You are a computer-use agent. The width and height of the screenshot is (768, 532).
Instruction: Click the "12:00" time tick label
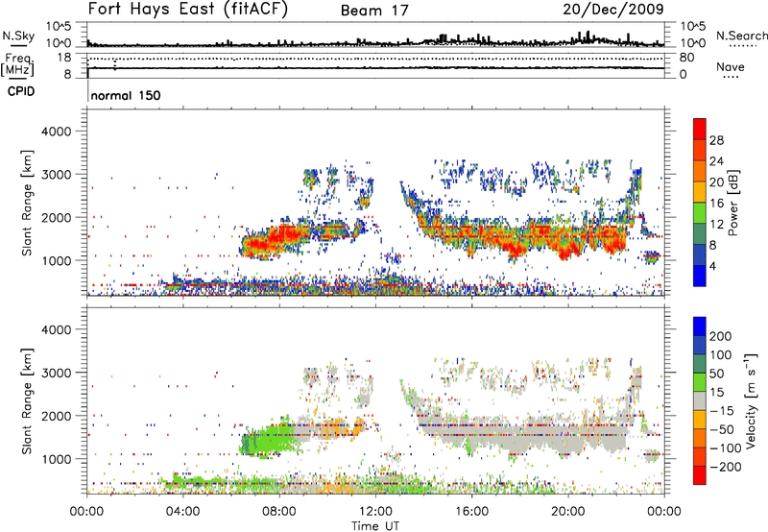[x=375, y=511]
